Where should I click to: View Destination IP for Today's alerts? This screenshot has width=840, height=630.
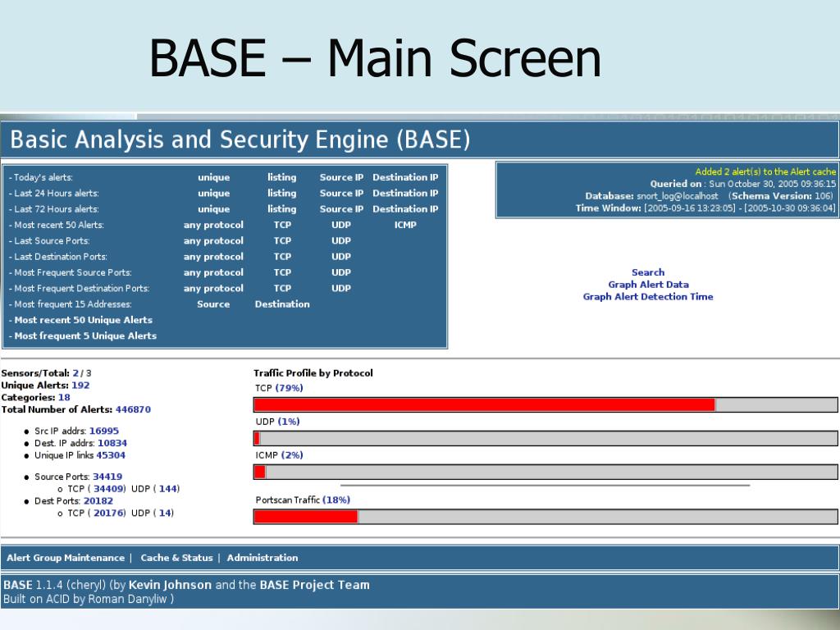(405, 177)
